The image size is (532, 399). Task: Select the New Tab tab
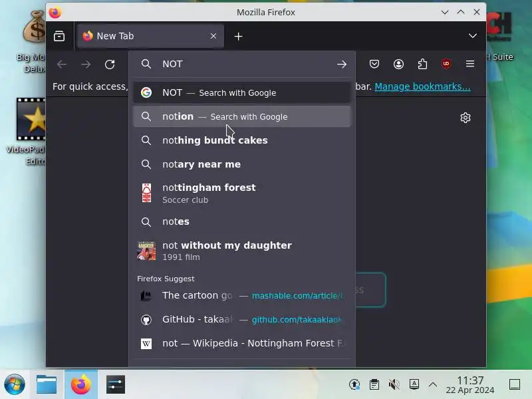click(150, 36)
